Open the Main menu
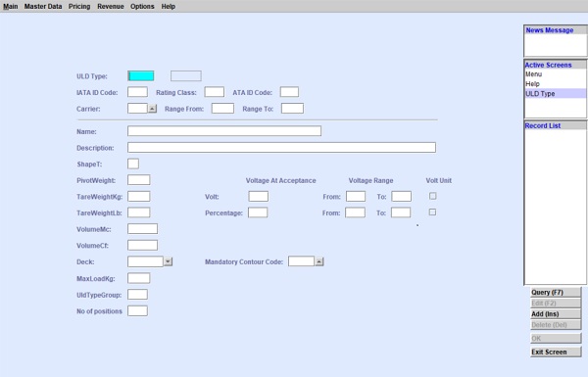Image resolution: width=588 pixels, height=377 pixels. coord(11,7)
